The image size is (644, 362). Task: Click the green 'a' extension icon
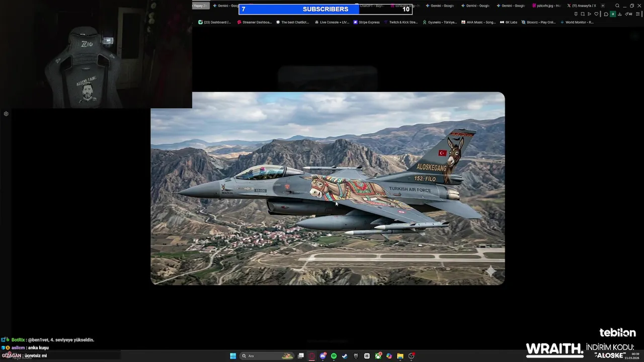click(613, 14)
